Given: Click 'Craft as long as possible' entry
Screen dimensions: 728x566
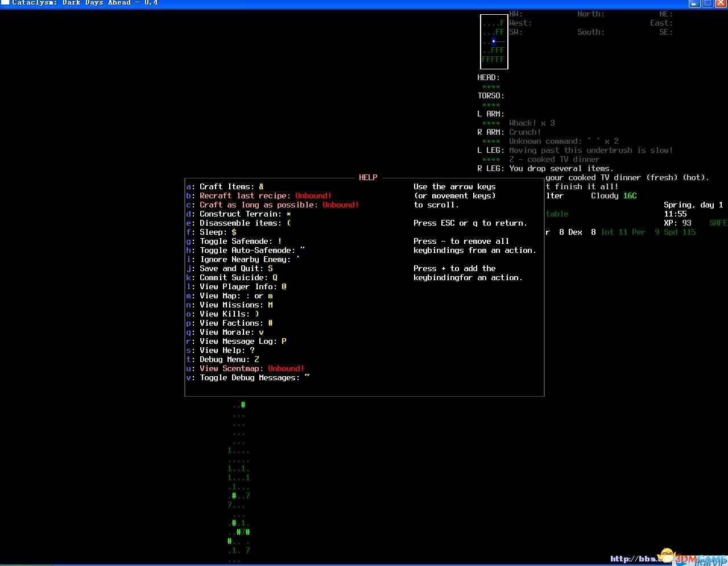Looking at the screenshot, I should [x=272, y=205].
